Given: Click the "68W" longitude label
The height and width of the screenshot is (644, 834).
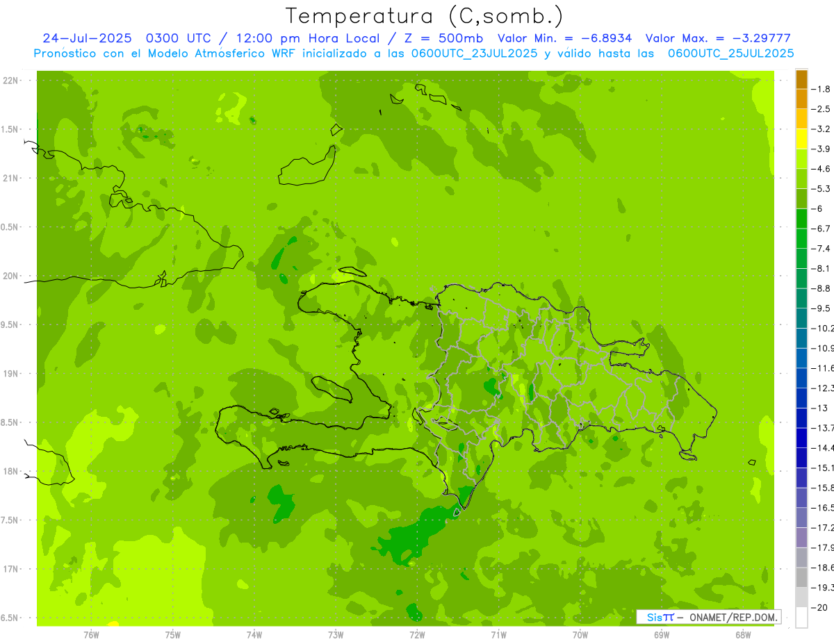Looking at the screenshot, I should [743, 635].
